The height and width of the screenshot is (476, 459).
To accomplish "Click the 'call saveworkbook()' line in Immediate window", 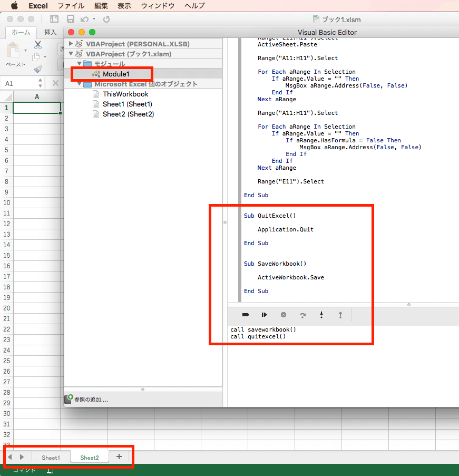I will pyautogui.click(x=263, y=329).
